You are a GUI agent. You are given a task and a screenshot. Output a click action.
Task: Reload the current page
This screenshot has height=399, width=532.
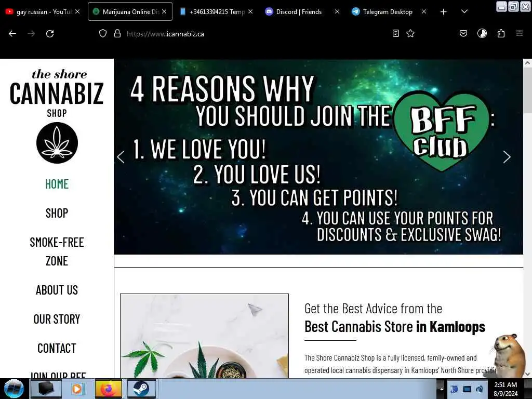[50, 34]
